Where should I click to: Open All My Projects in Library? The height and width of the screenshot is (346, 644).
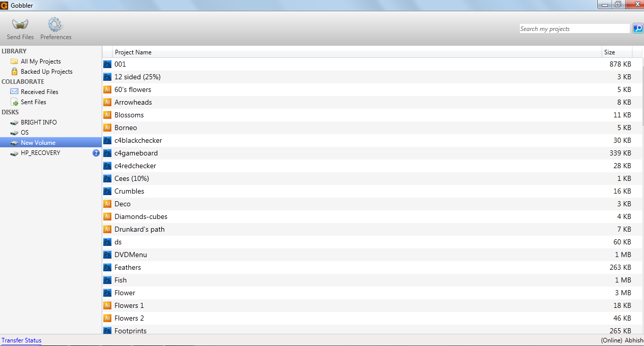click(x=41, y=61)
